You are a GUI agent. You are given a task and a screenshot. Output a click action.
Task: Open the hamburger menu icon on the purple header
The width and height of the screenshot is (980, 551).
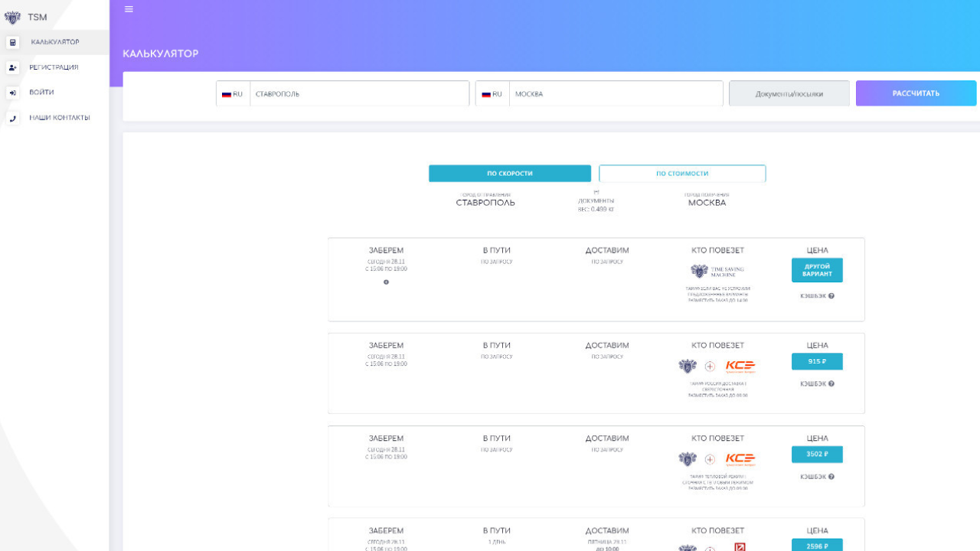pos(129,9)
